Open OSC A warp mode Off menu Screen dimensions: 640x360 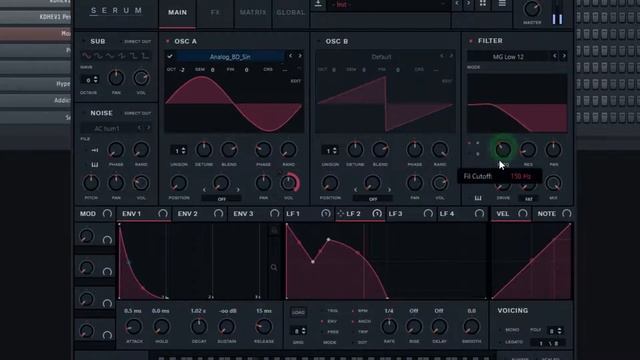pos(221,199)
